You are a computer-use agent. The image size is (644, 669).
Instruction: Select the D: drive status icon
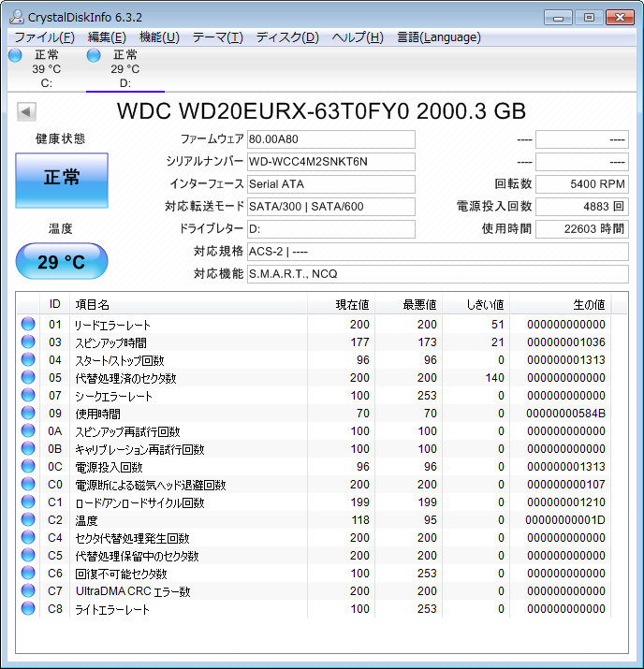94,56
